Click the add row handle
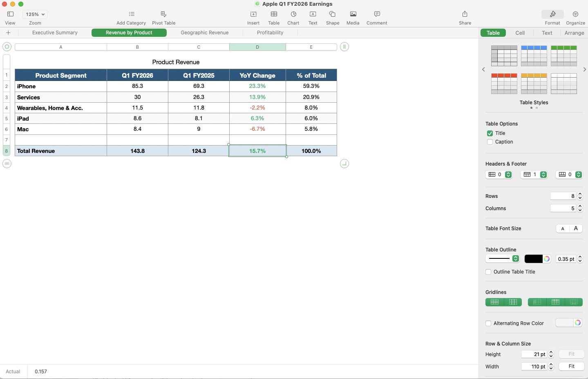The image size is (588, 379). click(7, 164)
